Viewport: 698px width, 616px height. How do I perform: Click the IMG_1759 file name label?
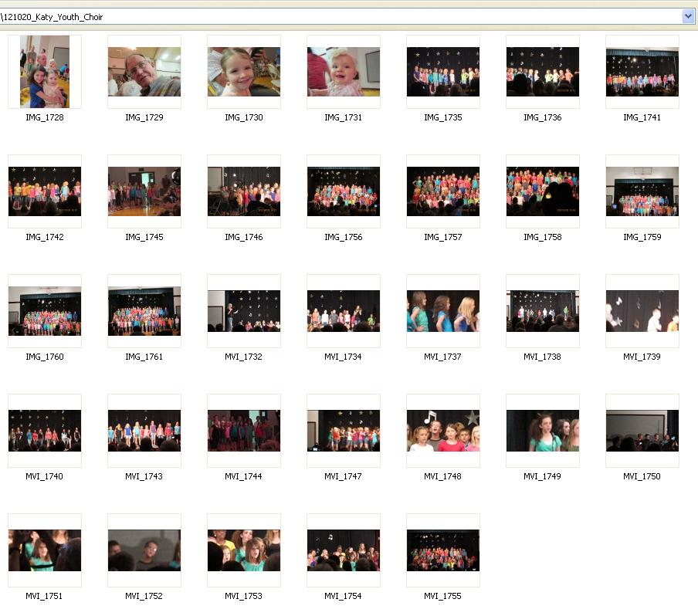642,237
